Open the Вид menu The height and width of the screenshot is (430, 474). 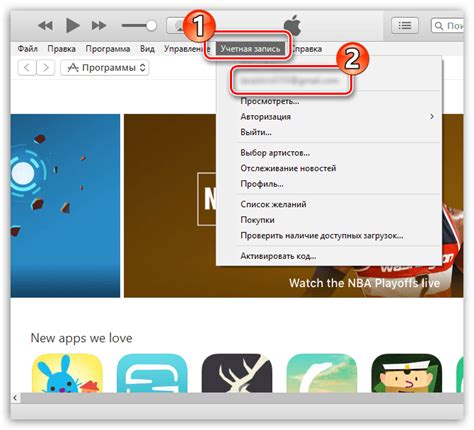coord(147,49)
